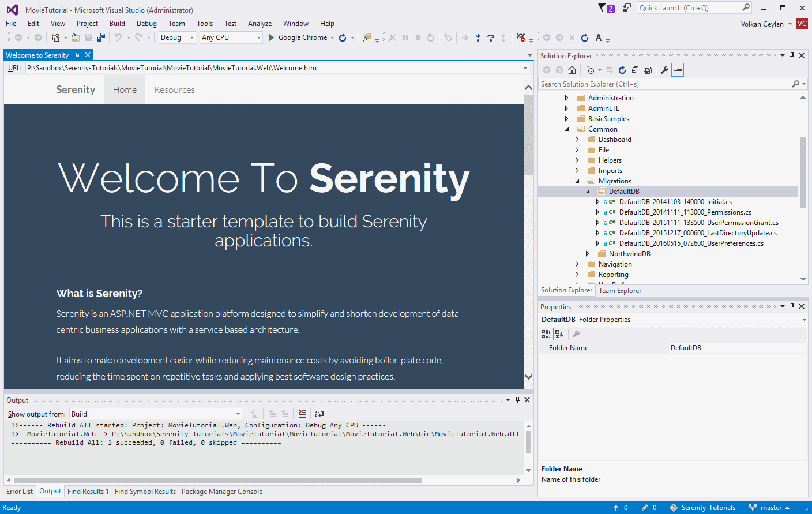Viewport: 812px width, 514px height.
Task: Expand the NorthwindDB folder
Action: (587, 254)
